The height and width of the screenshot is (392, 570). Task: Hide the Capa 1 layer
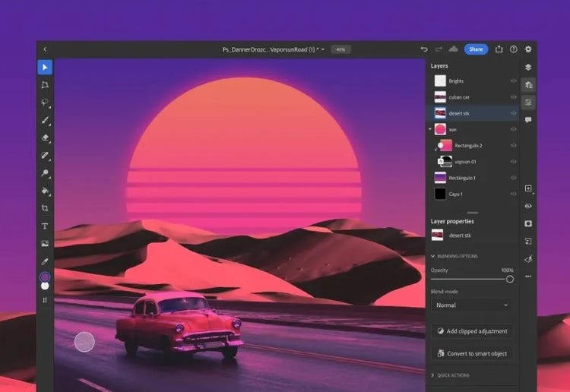pyautogui.click(x=514, y=194)
